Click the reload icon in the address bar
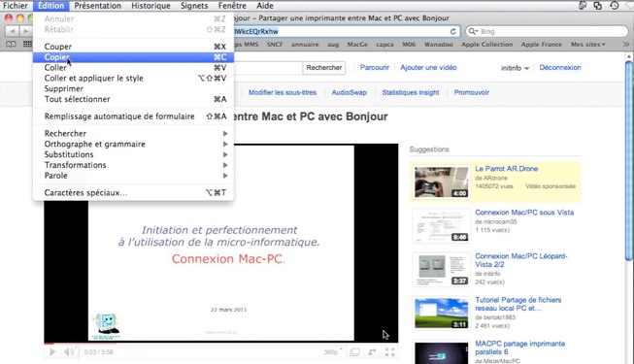The height and width of the screenshot is (364, 634). click(x=453, y=31)
